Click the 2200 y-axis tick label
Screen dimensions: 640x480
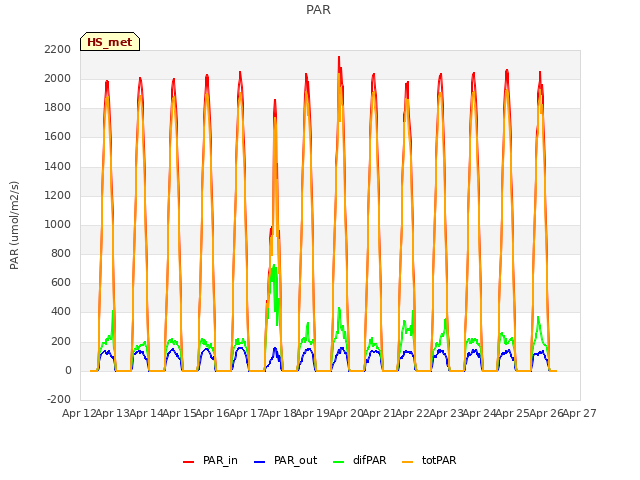click(x=58, y=49)
